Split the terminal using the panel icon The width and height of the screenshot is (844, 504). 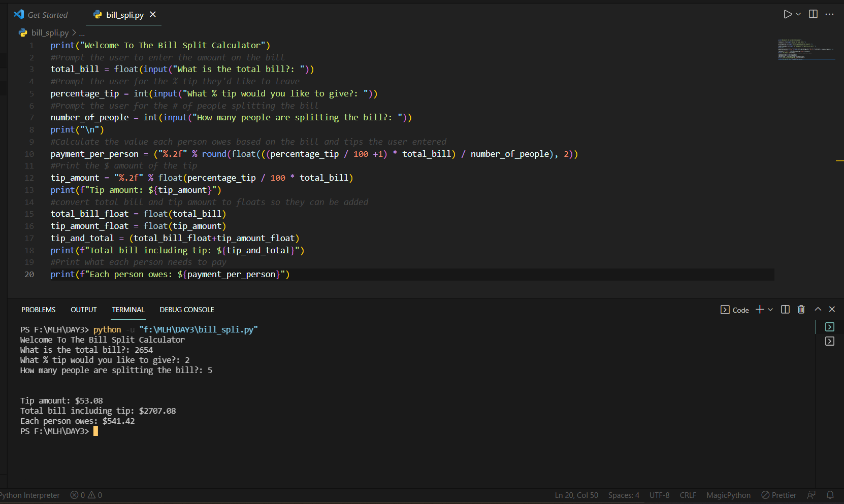[x=785, y=309]
